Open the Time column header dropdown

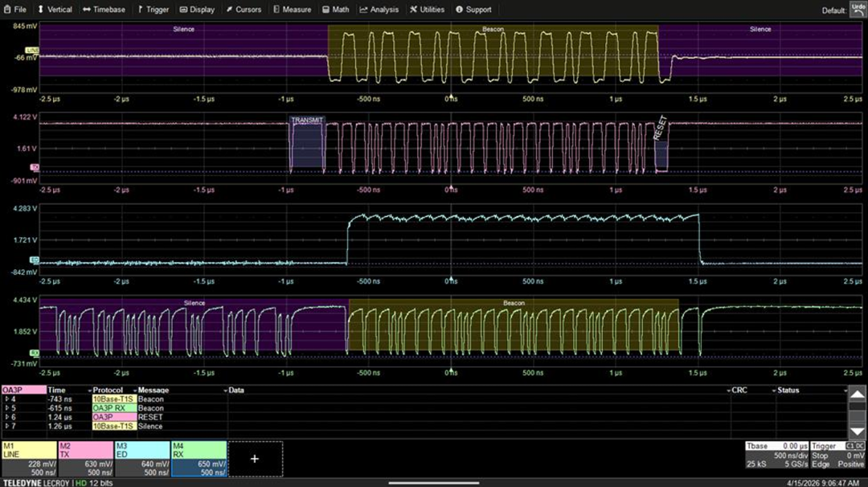(90, 391)
